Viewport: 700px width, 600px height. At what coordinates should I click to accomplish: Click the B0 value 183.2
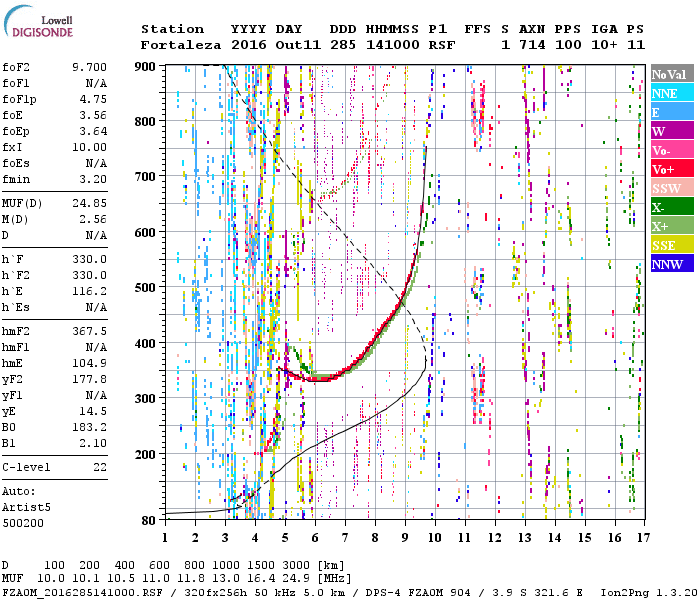(89, 428)
